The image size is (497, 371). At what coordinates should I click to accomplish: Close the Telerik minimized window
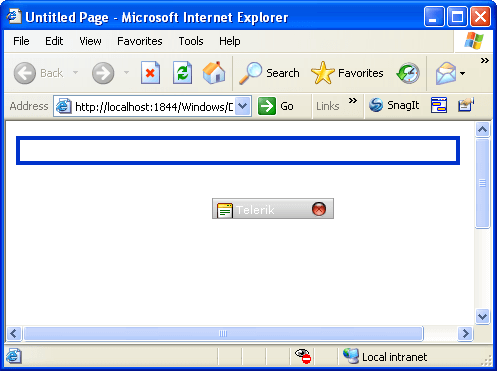[319, 209]
